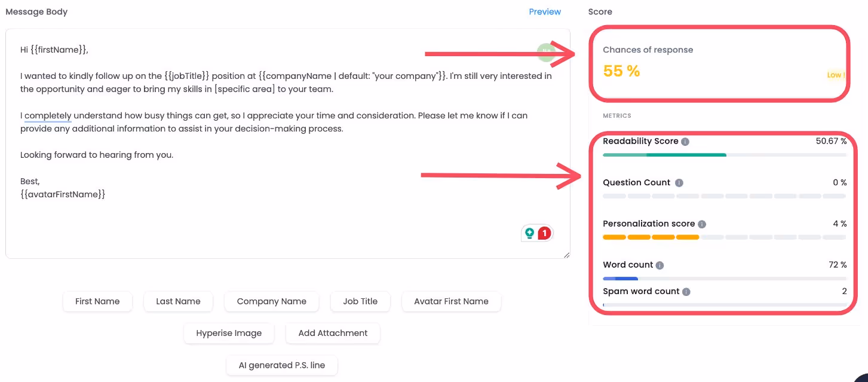Viewport: 868px width, 382px height.
Task: Click the red notification badge showing 1
Action: [x=544, y=233]
